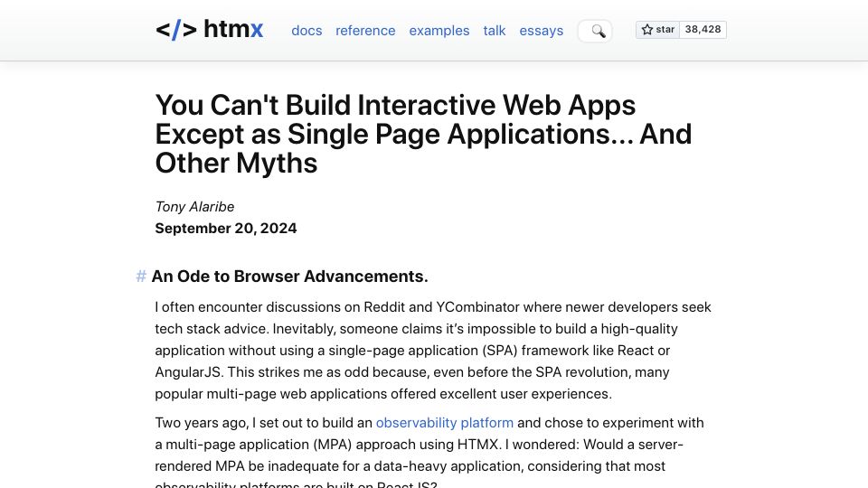Go to the examples page
Screen dimensions: 868x488
[439, 31]
